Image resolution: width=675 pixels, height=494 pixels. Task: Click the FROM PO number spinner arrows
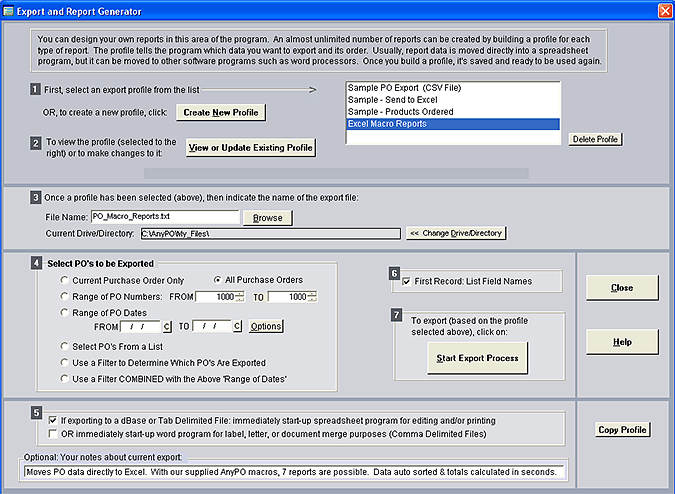tap(240, 297)
